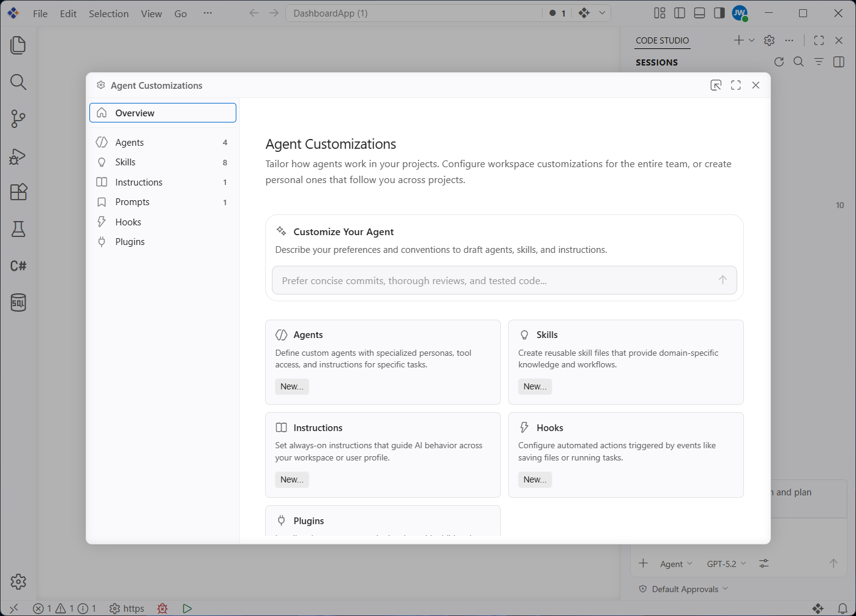
Task: Open notifications bell in status bar
Action: coord(843,608)
